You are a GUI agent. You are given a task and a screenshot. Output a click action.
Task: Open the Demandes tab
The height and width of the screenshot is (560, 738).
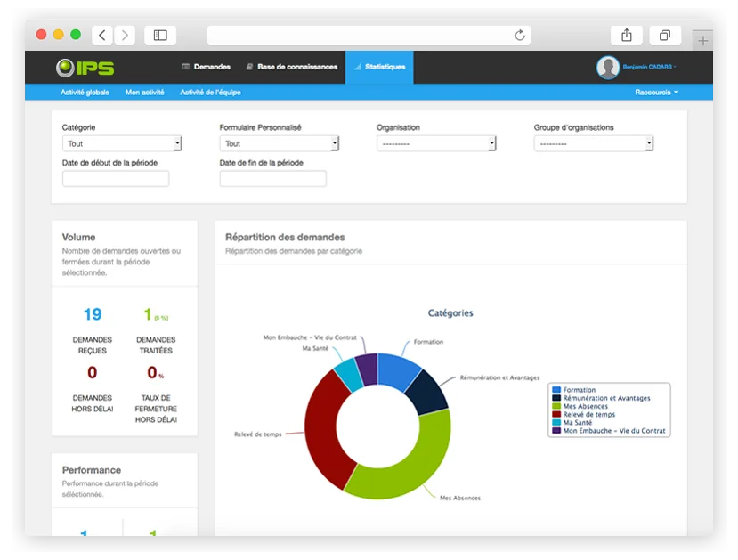[x=207, y=67]
